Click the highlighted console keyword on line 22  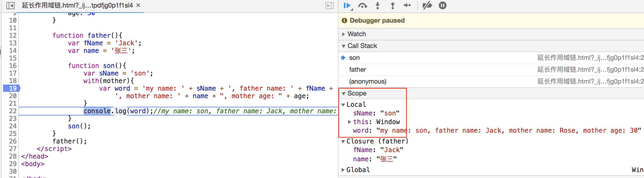[x=97, y=111]
